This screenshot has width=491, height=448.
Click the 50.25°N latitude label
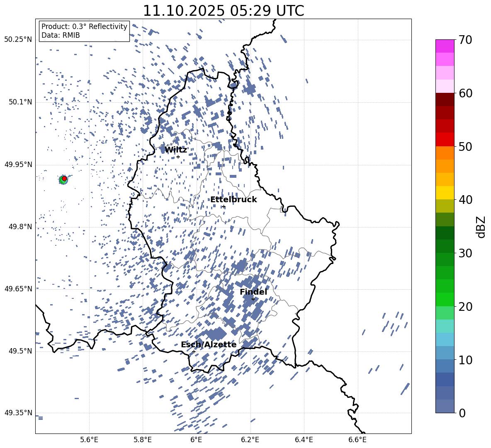pos(18,40)
